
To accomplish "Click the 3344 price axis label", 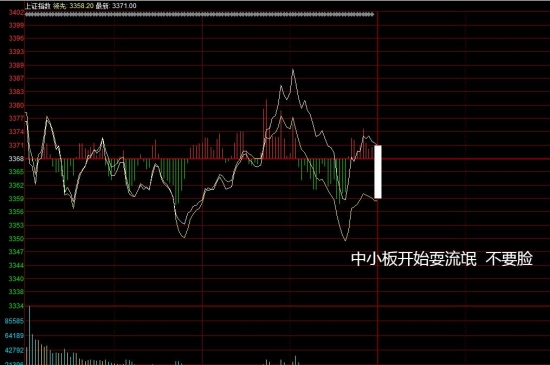I will (16, 265).
